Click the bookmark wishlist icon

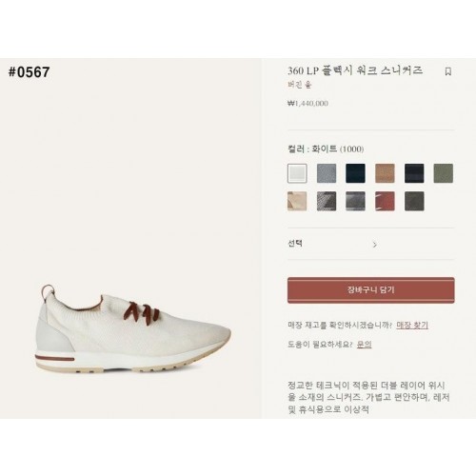coord(448,71)
